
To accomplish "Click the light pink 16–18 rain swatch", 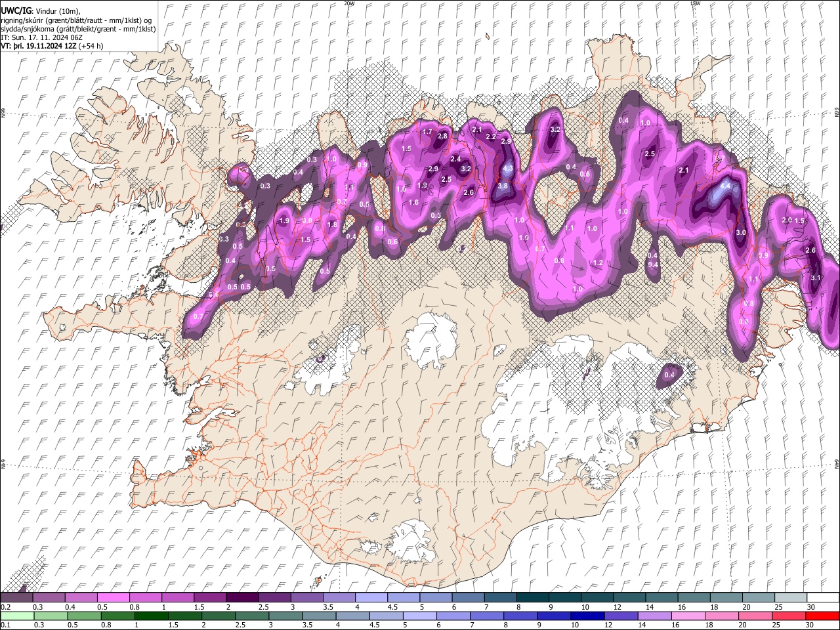I will point(688,616).
